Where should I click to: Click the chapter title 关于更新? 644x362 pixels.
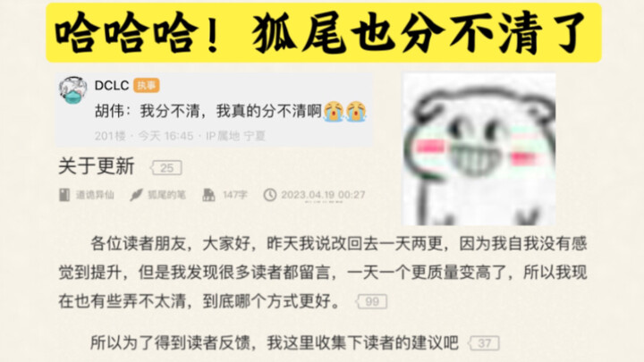(97, 166)
